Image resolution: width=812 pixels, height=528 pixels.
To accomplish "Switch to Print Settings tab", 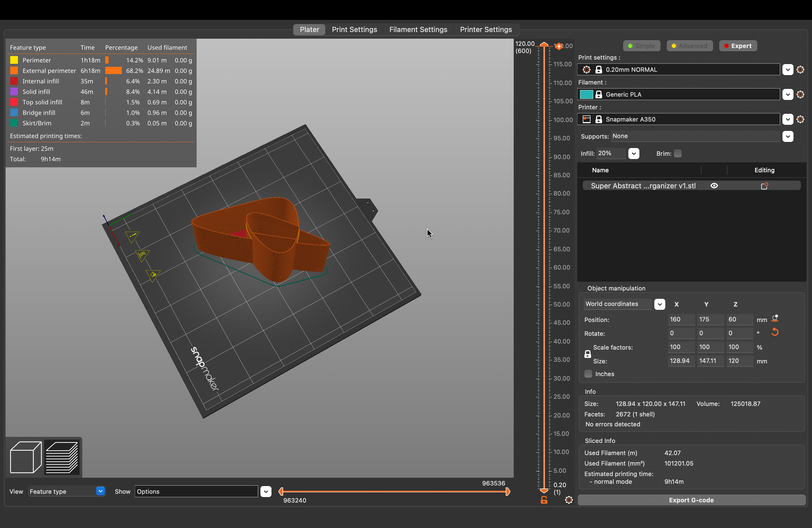I will pyautogui.click(x=354, y=30).
